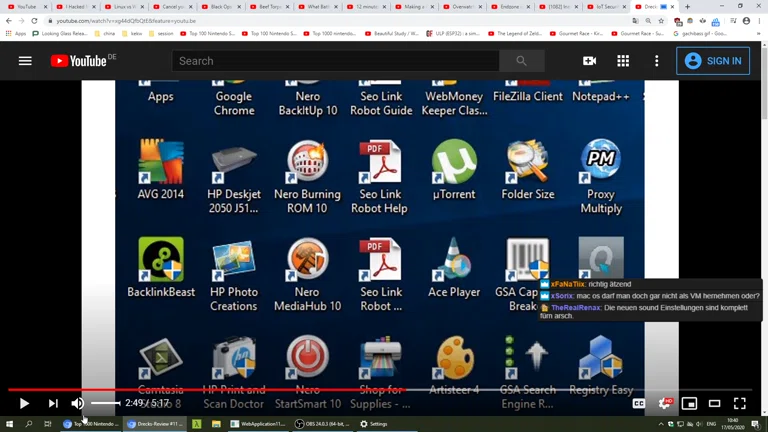Image resolution: width=768 pixels, height=432 pixels.
Task: Click the YouTube logo
Action: (x=82, y=61)
